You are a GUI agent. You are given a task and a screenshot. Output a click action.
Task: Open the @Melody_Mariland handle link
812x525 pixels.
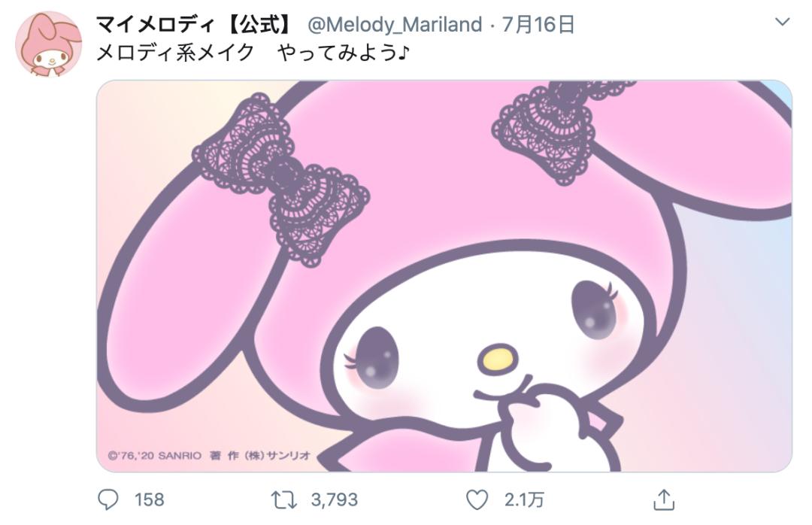(x=395, y=24)
